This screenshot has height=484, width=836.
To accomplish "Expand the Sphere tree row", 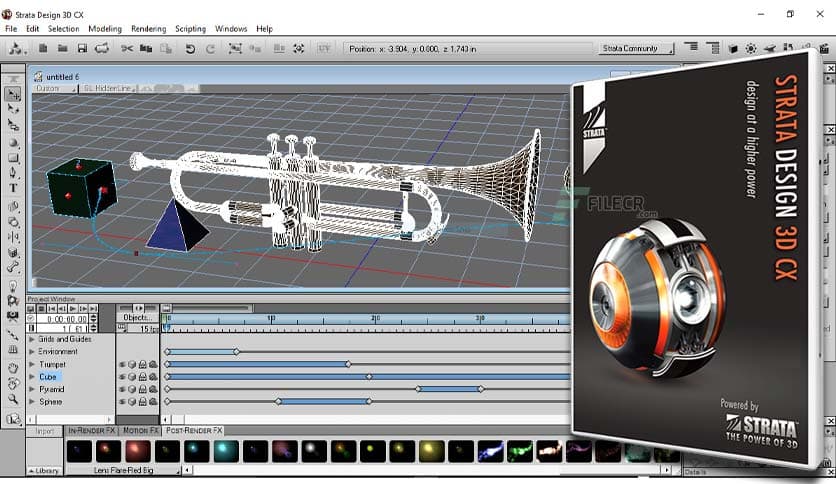I will pyautogui.click(x=31, y=402).
